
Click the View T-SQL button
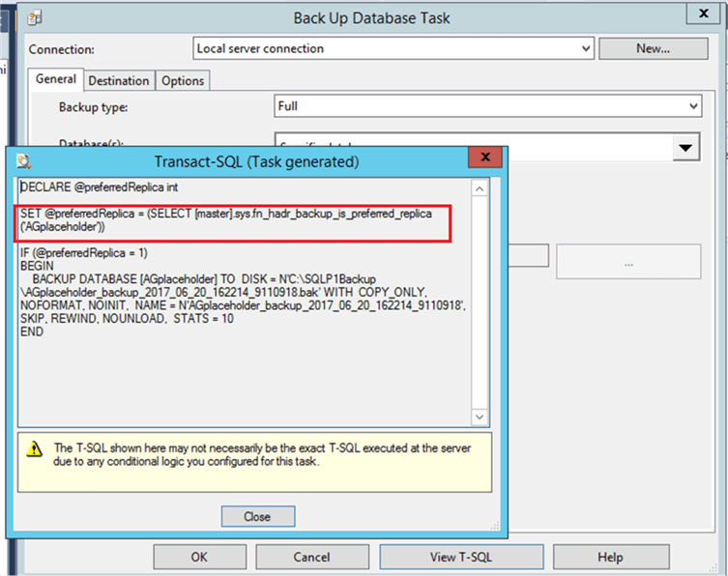461,557
